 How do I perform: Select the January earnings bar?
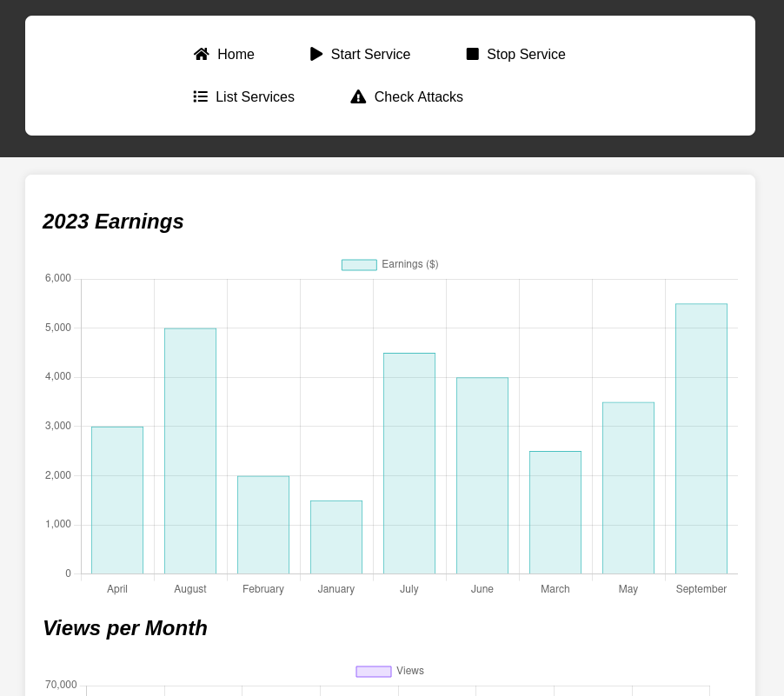(336, 537)
